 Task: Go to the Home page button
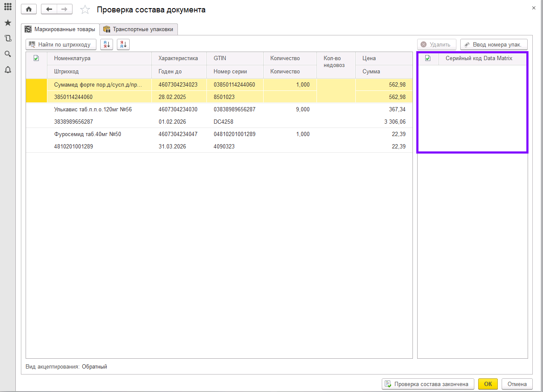point(29,9)
